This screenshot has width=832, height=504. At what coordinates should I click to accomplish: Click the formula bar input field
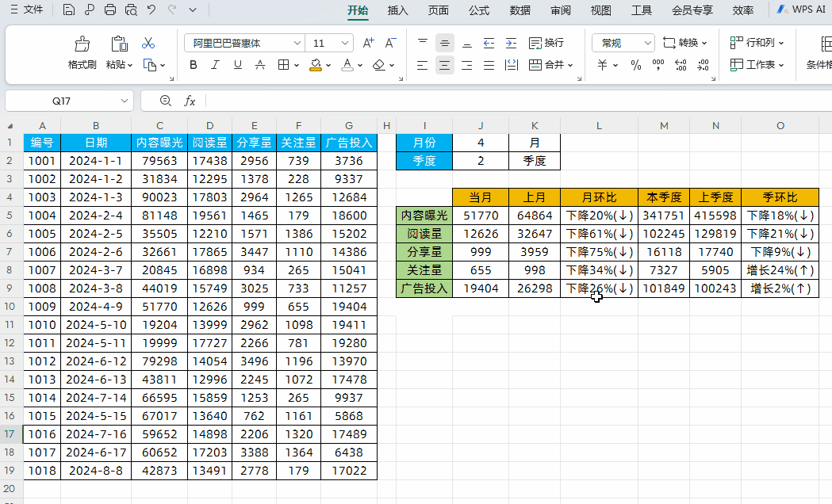[519, 101]
